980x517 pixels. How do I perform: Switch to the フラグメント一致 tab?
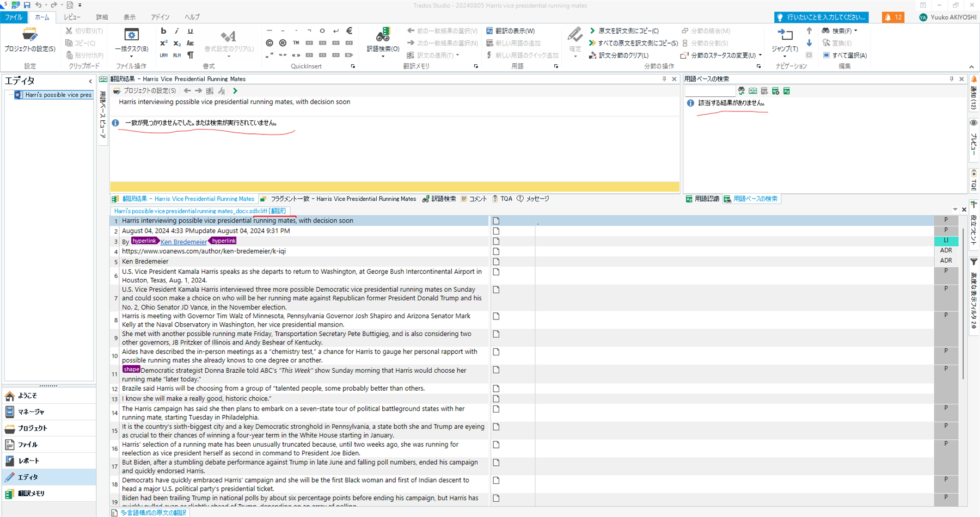[338, 199]
